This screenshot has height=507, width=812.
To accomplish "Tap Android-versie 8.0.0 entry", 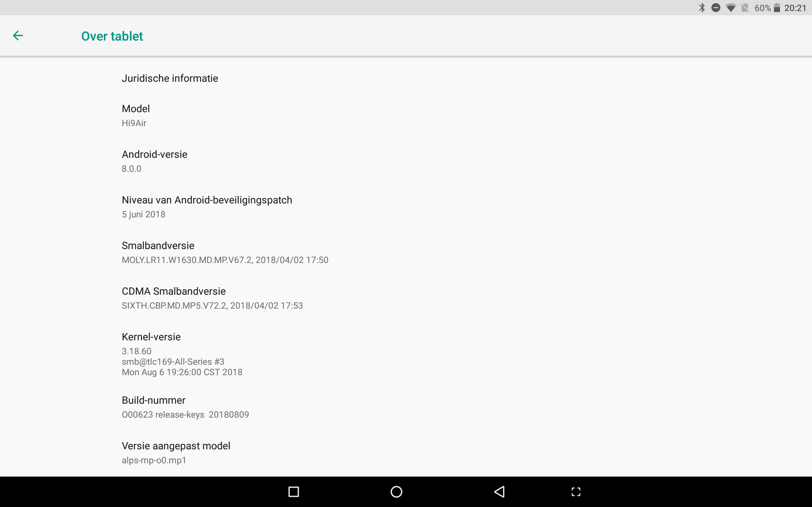I will tap(406, 161).
